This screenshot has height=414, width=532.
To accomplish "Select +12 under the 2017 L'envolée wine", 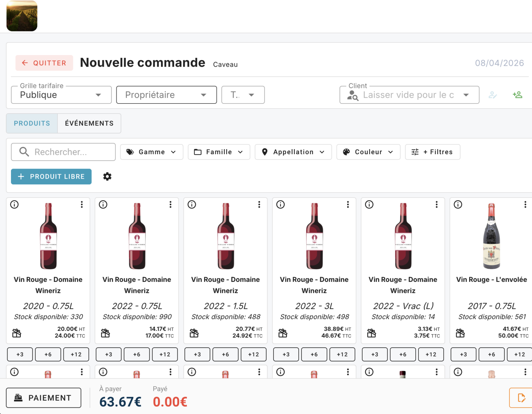I will 519,354.
